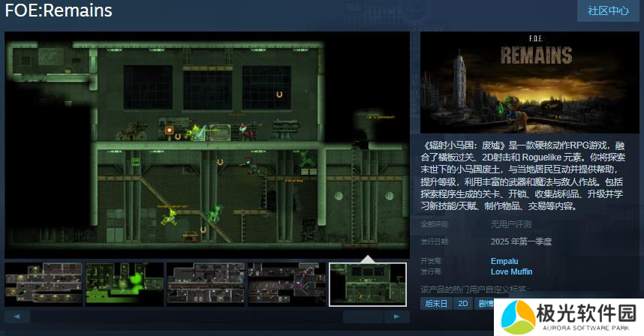This screenshot has width=644, height=336.
Task: Select the 后末日 tag
Action: click(436, 304)
